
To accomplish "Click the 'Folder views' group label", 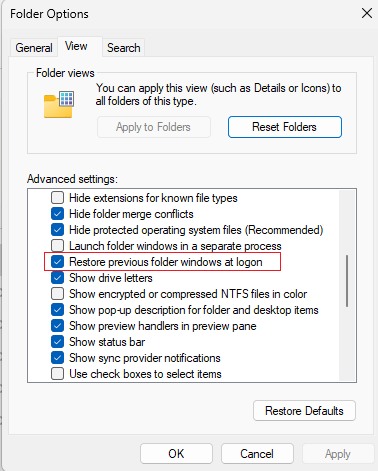I will tap(65, 73).
